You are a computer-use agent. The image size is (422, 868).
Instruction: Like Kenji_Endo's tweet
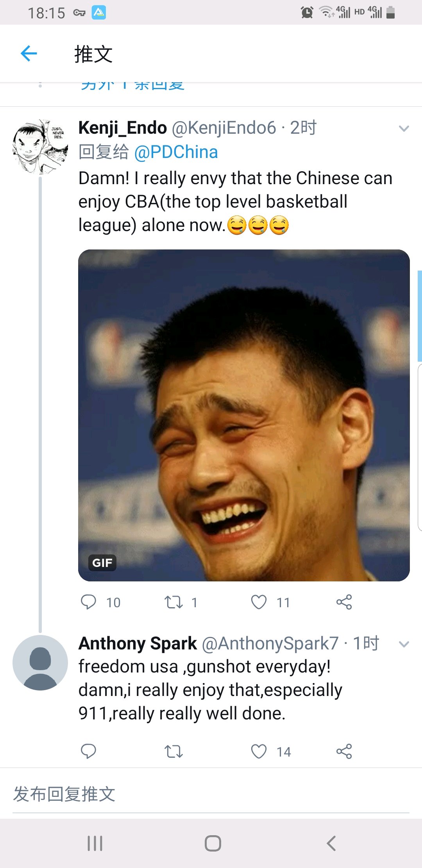pyautogui.click(x=259, y=602)
